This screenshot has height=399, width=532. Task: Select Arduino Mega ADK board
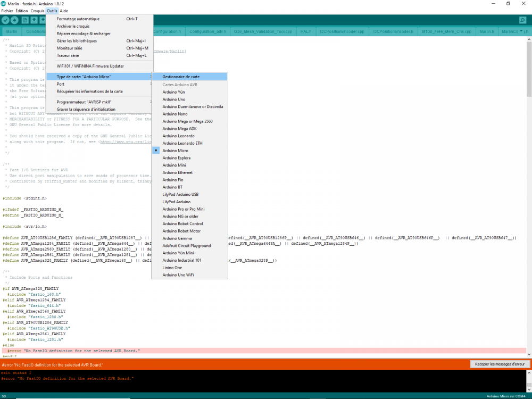click(x=190, y=129)
